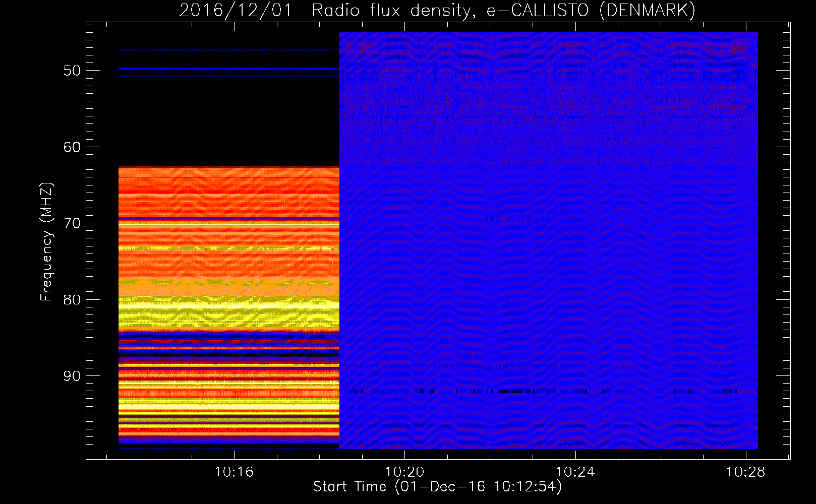Click the plot title mentioning e-CALLISTO (DENMARK)
816x504 pixels.
point(437,10)
